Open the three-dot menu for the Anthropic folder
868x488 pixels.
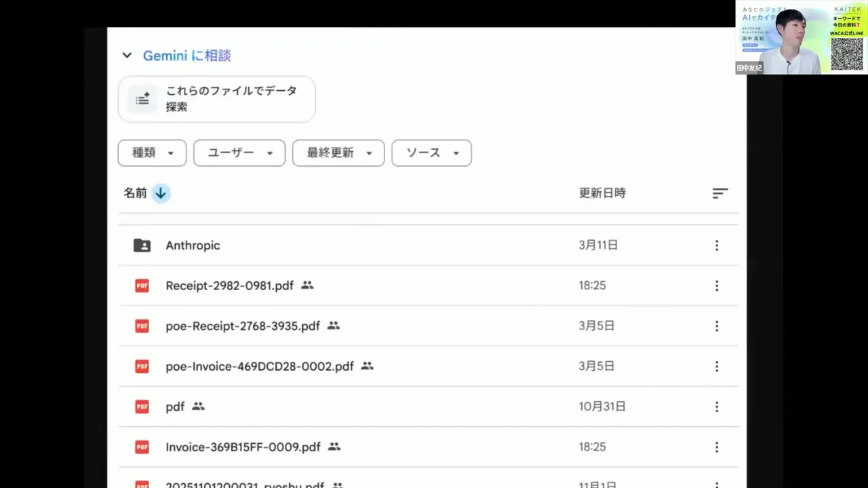click(x=717, y=245)
